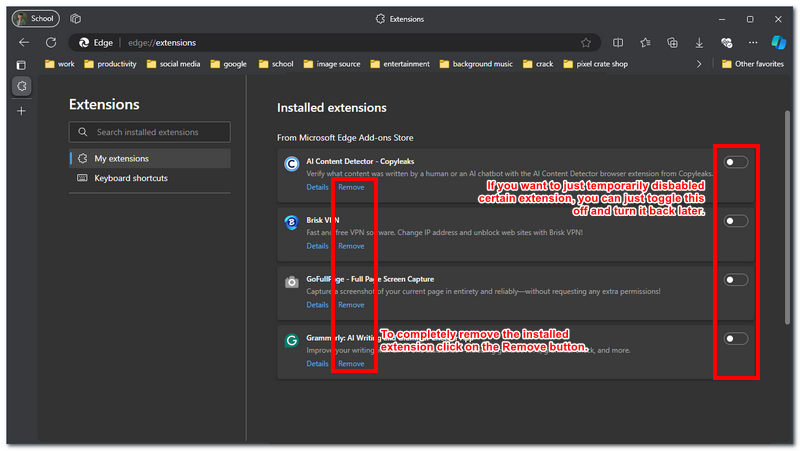Open the School profile menu
This screenshot has height=451, width=800.
[x=35, y=19]
